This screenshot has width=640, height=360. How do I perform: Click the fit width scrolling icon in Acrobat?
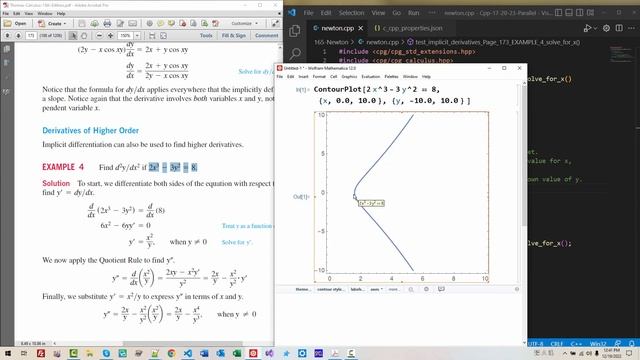point(152,36)
